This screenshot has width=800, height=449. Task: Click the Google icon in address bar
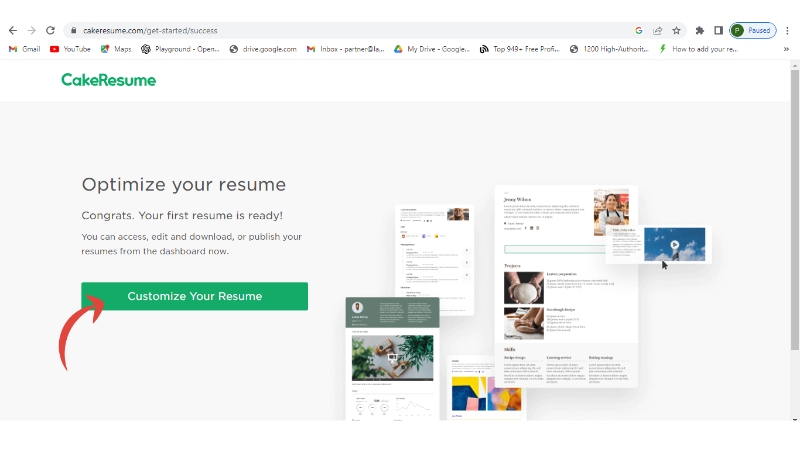[x=639, y=30]
